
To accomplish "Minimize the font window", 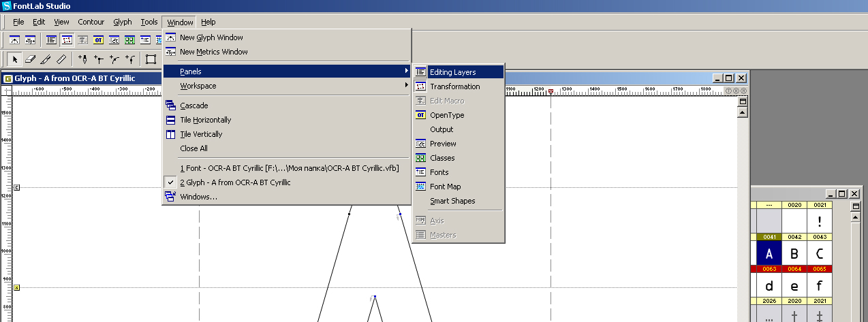I will pyautogui.click(x=831, y=194).
